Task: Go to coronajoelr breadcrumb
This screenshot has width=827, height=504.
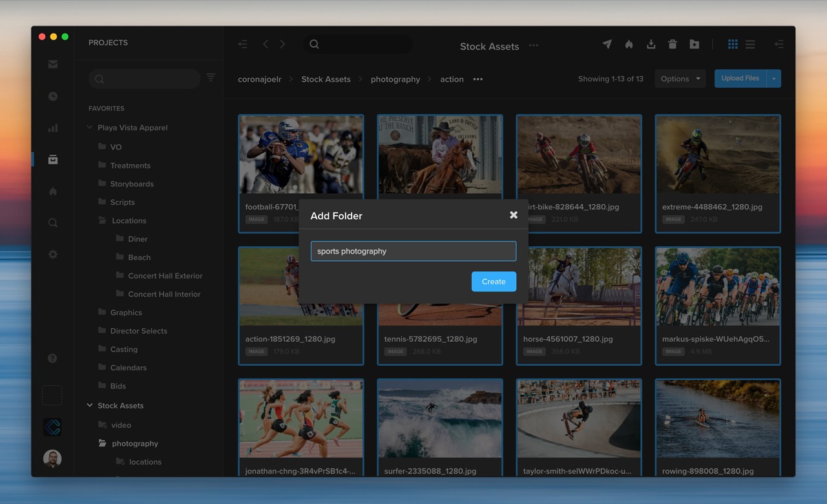Action: 260,79
